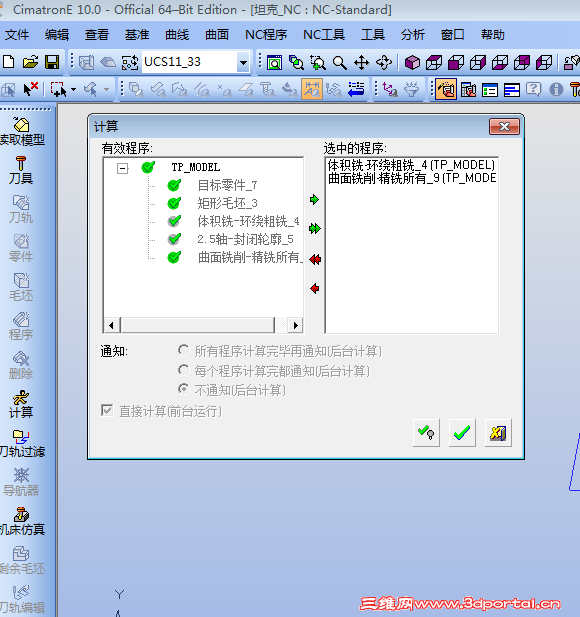Cancel using the yellow exit button
580x617 pixels.
498,433
